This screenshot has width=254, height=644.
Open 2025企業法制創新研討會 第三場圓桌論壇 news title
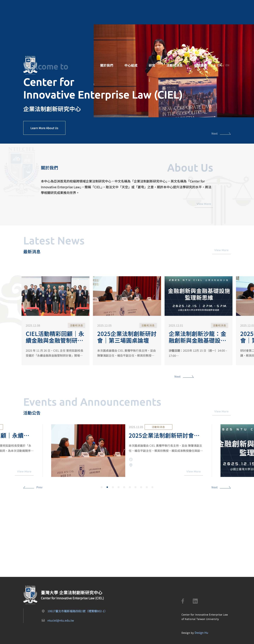tap(127, 337)
